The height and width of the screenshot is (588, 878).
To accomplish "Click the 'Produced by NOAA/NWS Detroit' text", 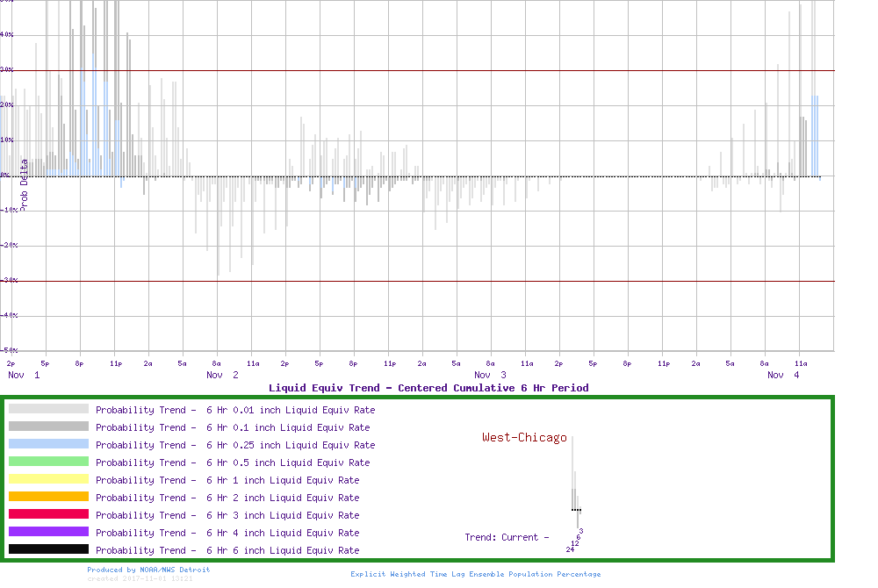I will 148,570.
